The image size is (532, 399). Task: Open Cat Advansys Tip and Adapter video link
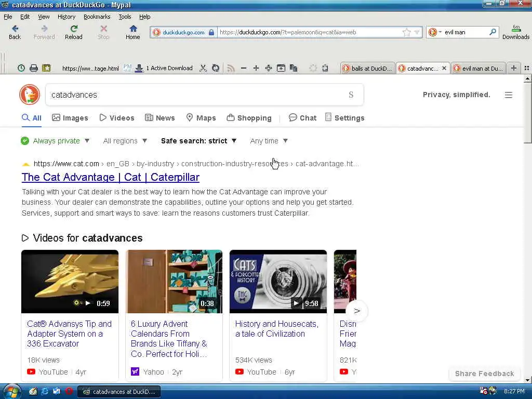click(70, 334)
